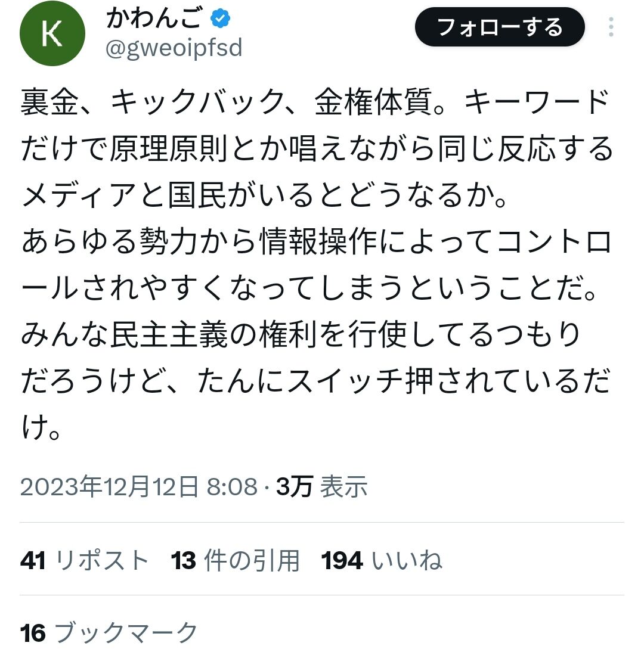Open the 2023年12月12日 8:08 timestamp link
The height and width of the screenshot is (652, 644).
(x=139, y=486)
